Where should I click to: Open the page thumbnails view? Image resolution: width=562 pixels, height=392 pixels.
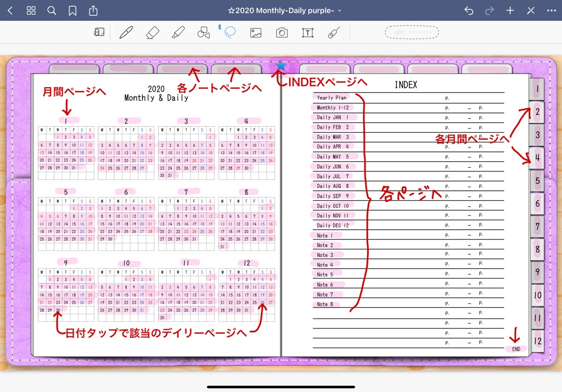31,10
